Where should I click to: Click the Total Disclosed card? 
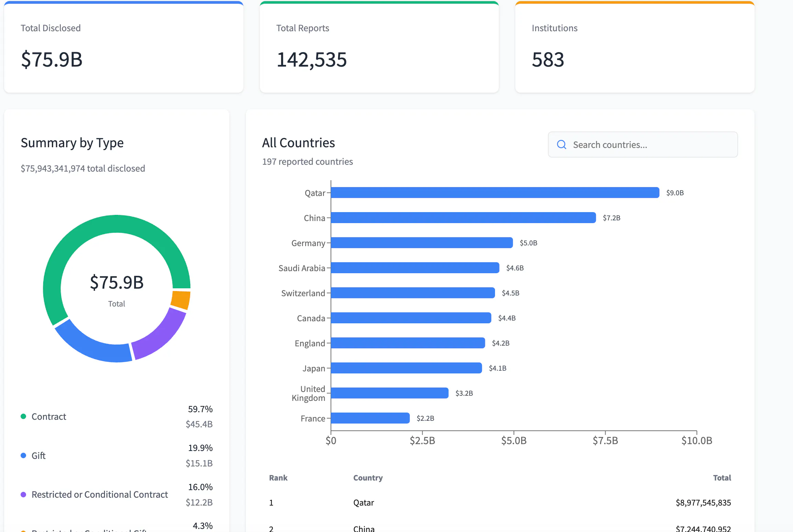[x=124, y=47]
